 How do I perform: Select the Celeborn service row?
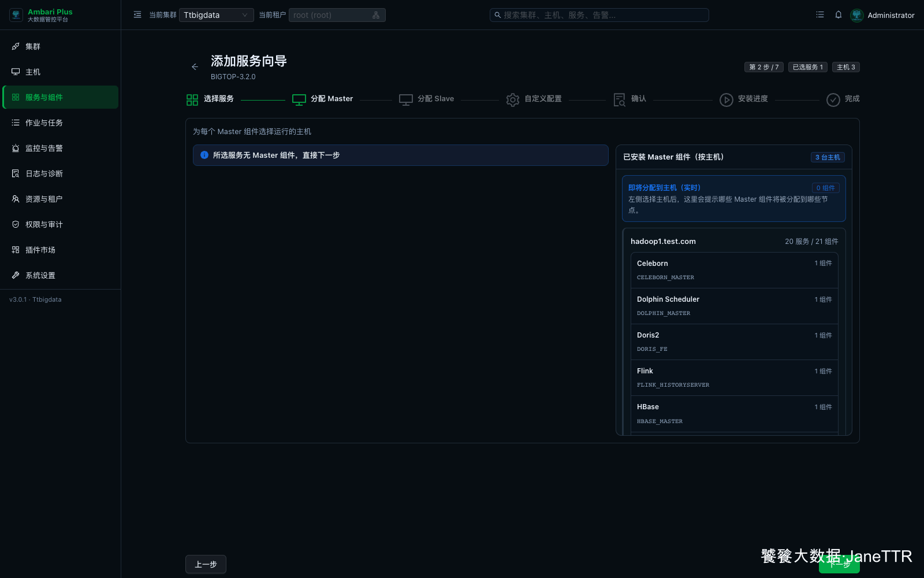pos(734,270)
